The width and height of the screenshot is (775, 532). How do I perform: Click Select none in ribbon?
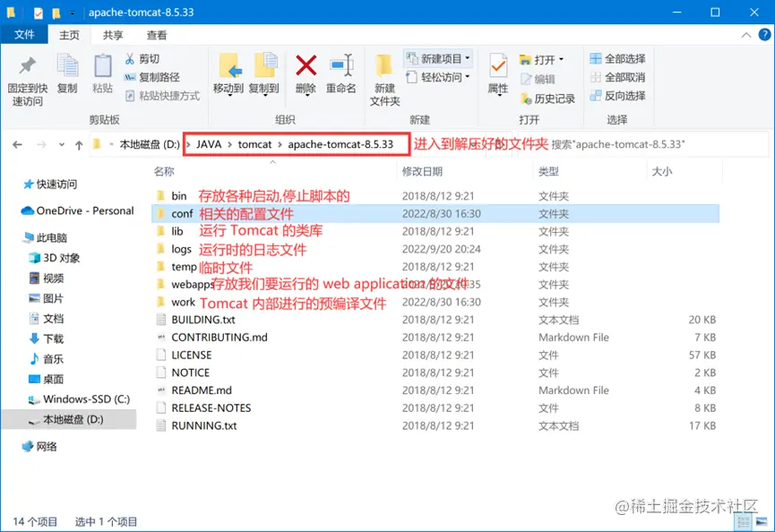coord(618,77)
